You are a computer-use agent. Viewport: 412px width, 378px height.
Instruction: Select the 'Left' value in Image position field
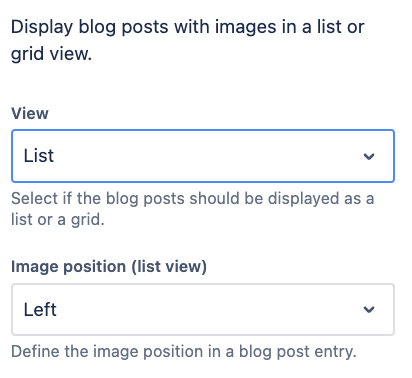click(x=40, y=309)
